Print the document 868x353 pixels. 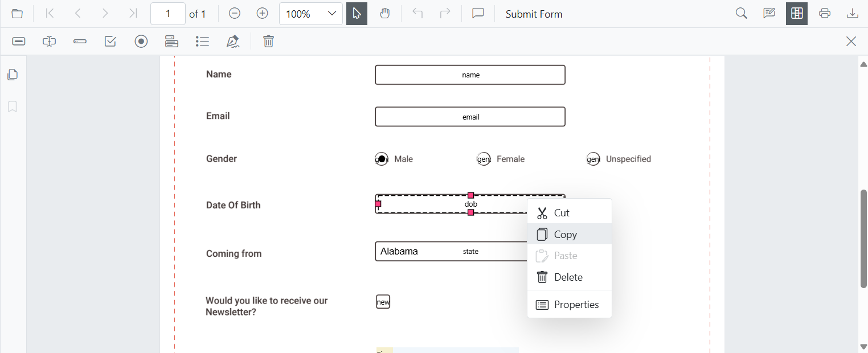coord(825,14)
